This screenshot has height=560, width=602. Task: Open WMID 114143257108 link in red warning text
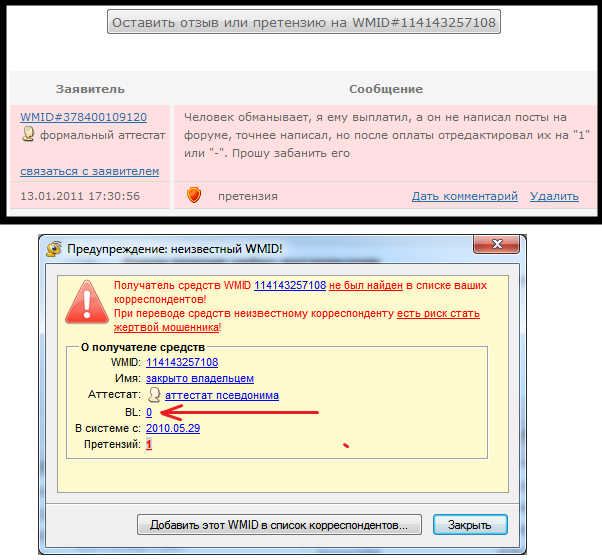click(x=290, y=285)
